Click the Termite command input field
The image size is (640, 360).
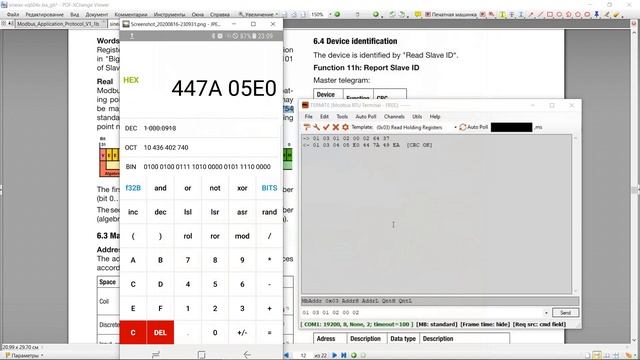(422, 313)
